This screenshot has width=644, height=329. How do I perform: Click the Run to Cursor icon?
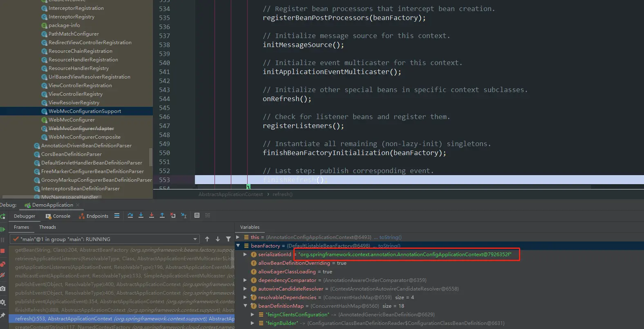183,215
